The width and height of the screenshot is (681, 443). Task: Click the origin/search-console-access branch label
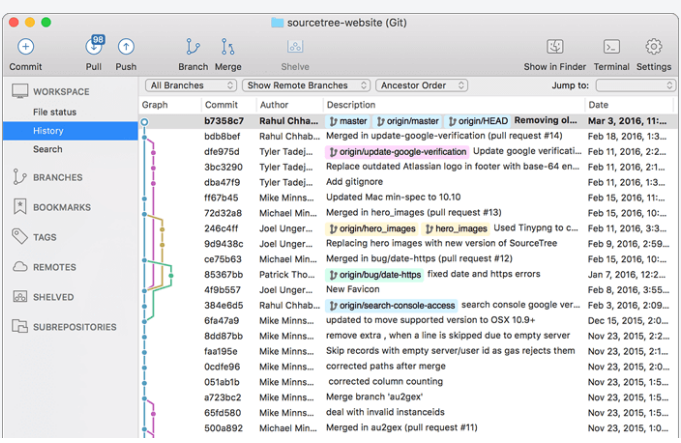pos(391,306)
